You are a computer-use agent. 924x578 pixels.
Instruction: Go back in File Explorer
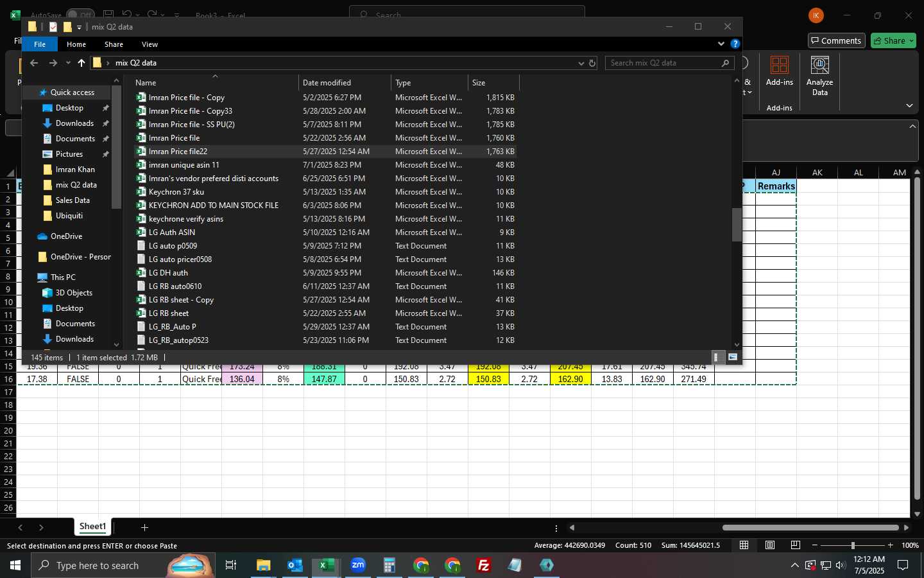(x=34, y=63)
